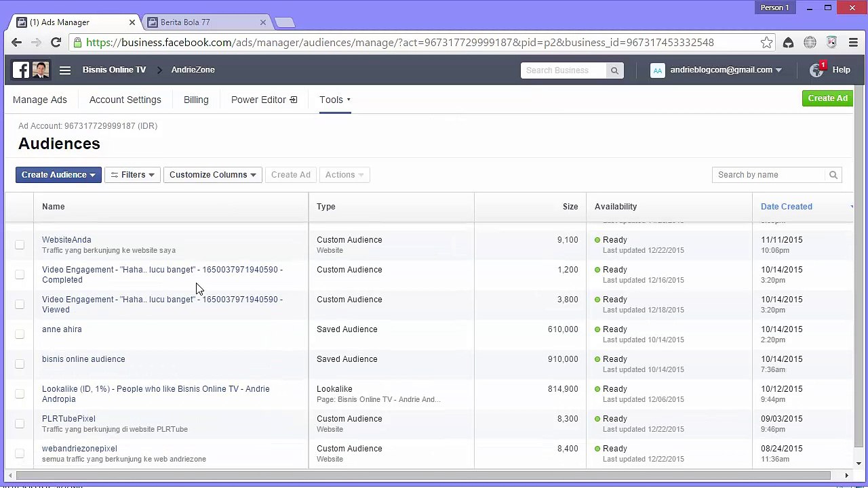The width and height of the screenshot is (868, 488).
Task: Click the business search magnifier button
Action: (x=614, y=70)
